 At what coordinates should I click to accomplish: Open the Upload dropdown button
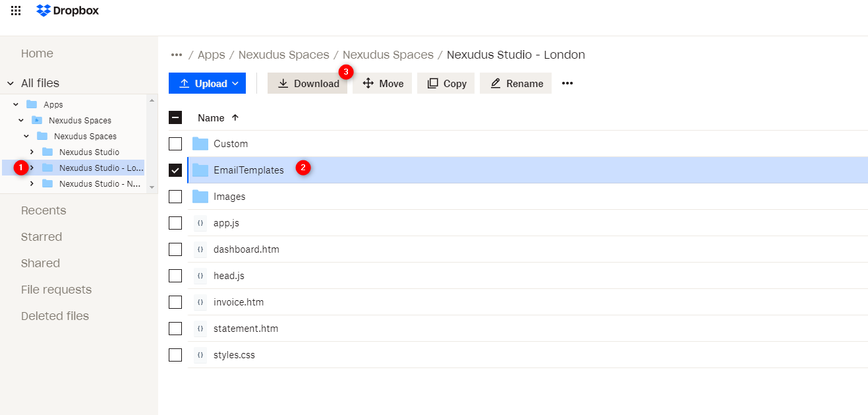coord(208,83)
